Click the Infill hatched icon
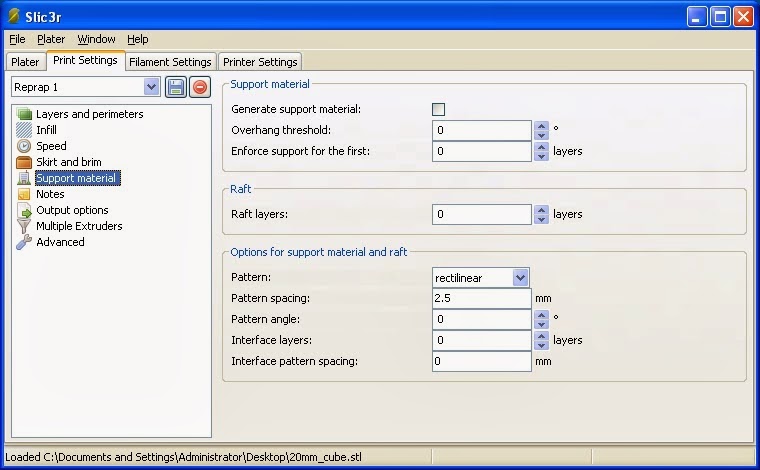 click(24, 130)
